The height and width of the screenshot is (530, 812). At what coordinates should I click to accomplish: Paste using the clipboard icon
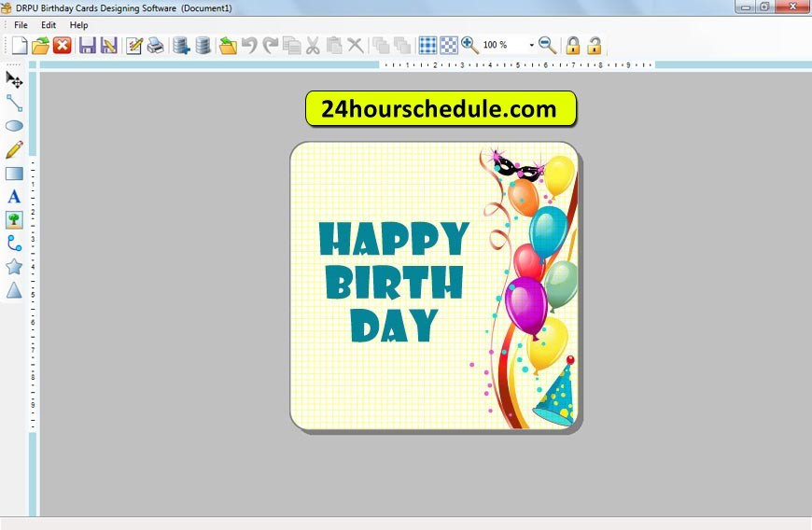click(x=334, y=46)
